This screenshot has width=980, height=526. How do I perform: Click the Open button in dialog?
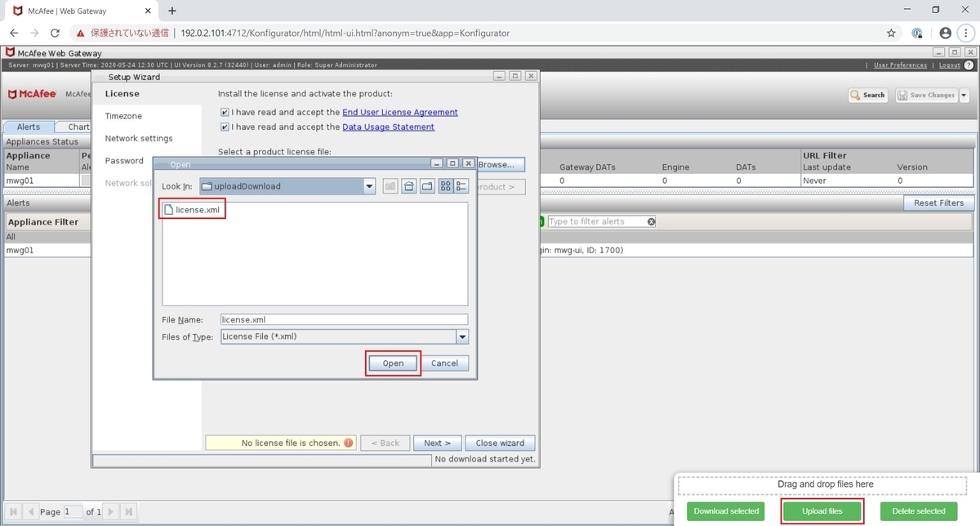coord(393,363)
